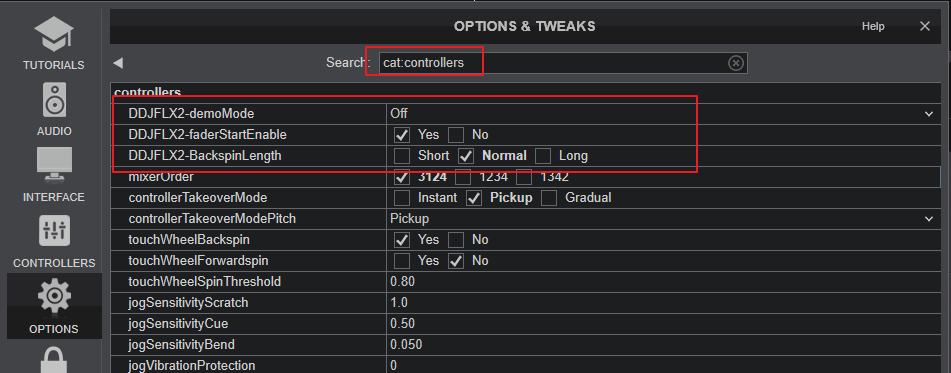951x373 pixels.
Task: Open the Controllers mixer icon
Action: click(54, 231)
